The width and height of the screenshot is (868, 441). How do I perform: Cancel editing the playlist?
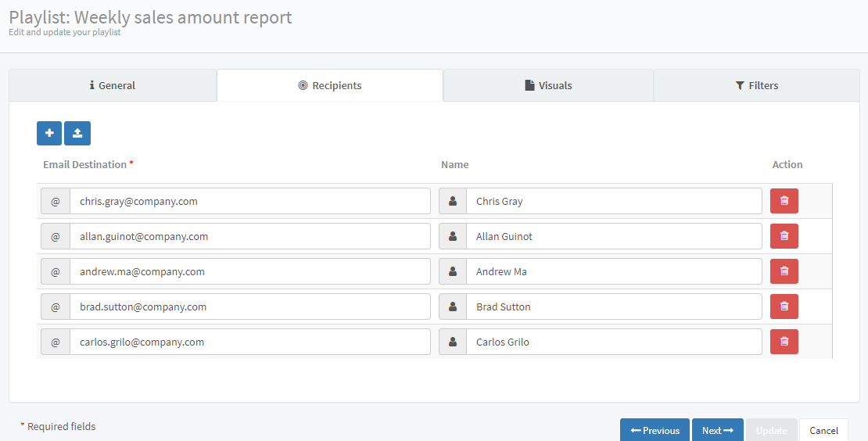click(823, 430)
